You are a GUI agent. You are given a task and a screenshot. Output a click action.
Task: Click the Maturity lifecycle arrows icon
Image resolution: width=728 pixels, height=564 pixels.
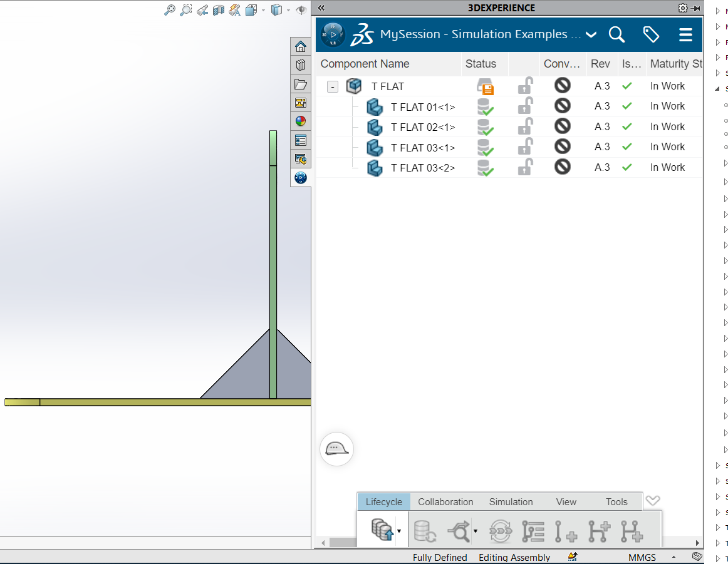click(x=501, y=531)
